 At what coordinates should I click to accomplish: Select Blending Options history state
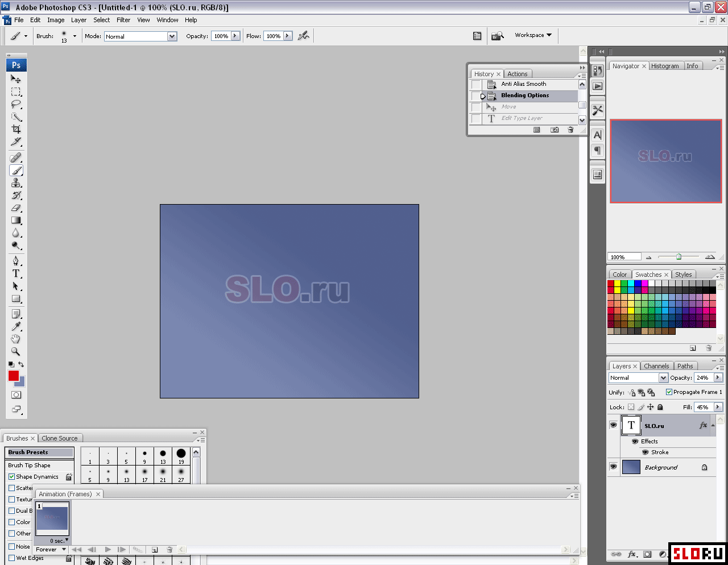point(524,95)
